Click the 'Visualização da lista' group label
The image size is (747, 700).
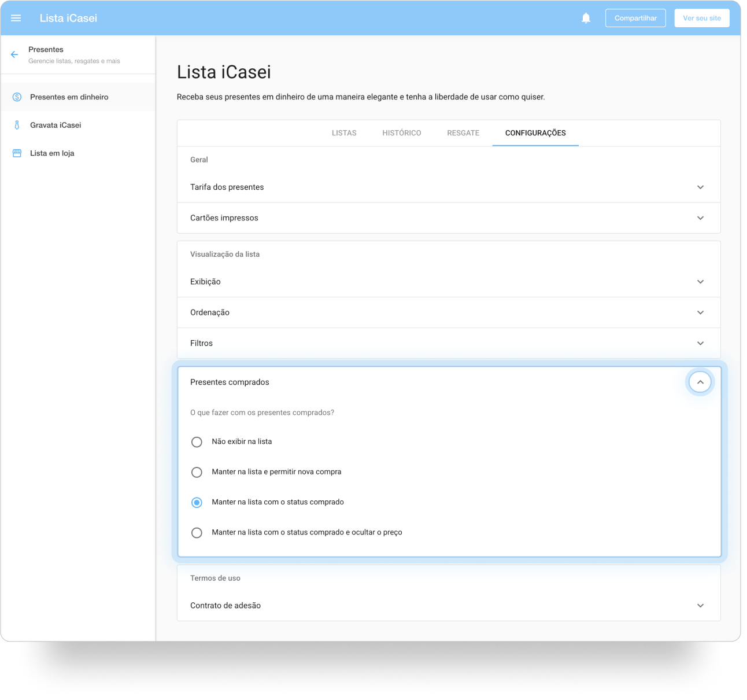click(x=225, y=254)
